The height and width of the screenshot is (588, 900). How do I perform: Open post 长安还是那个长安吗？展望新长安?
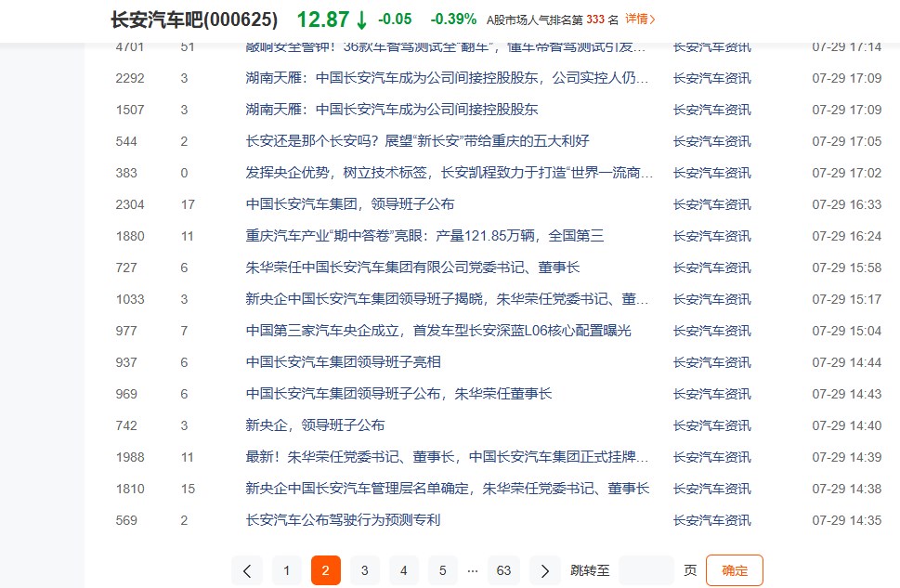point(417,141)
